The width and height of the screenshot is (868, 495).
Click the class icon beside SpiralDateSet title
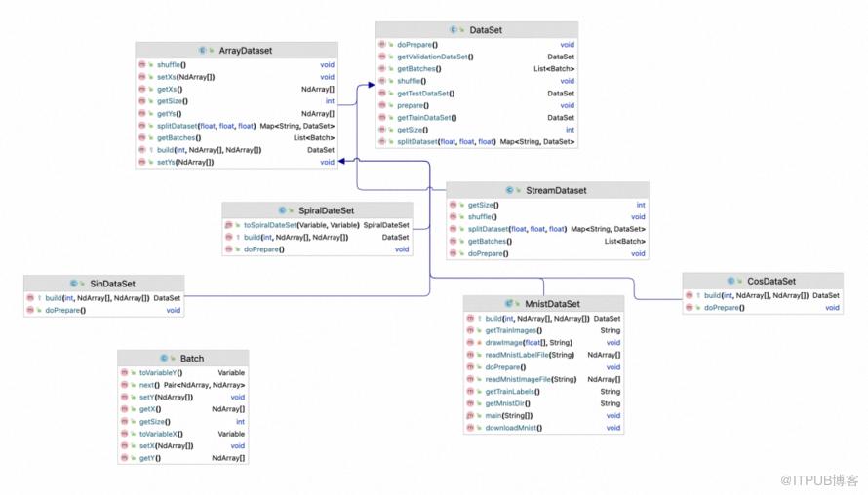[282, 210]
